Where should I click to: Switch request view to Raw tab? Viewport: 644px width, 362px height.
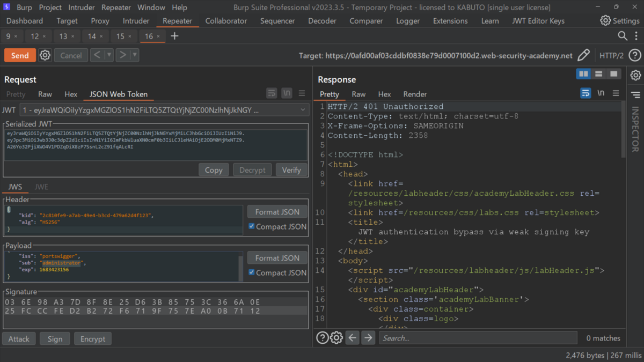[x=45, y=94]
